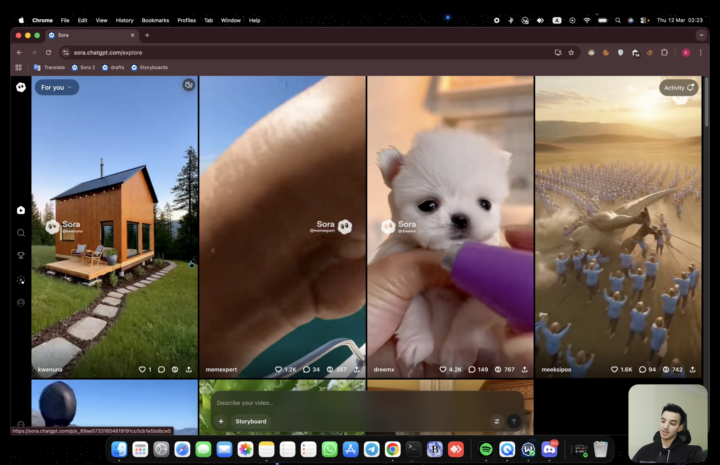
Task: Share meeksipoo's crowd video
Action: point(692,369)
